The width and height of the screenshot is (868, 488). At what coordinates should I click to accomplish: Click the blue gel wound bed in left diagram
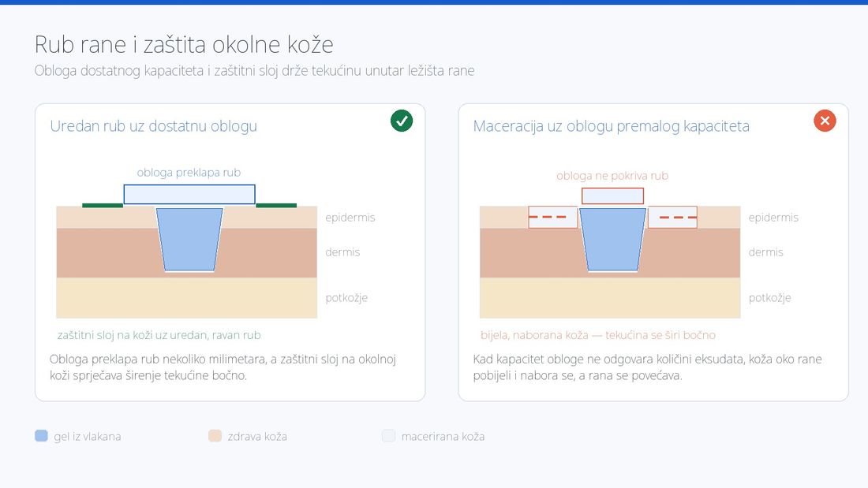(189, 240)
